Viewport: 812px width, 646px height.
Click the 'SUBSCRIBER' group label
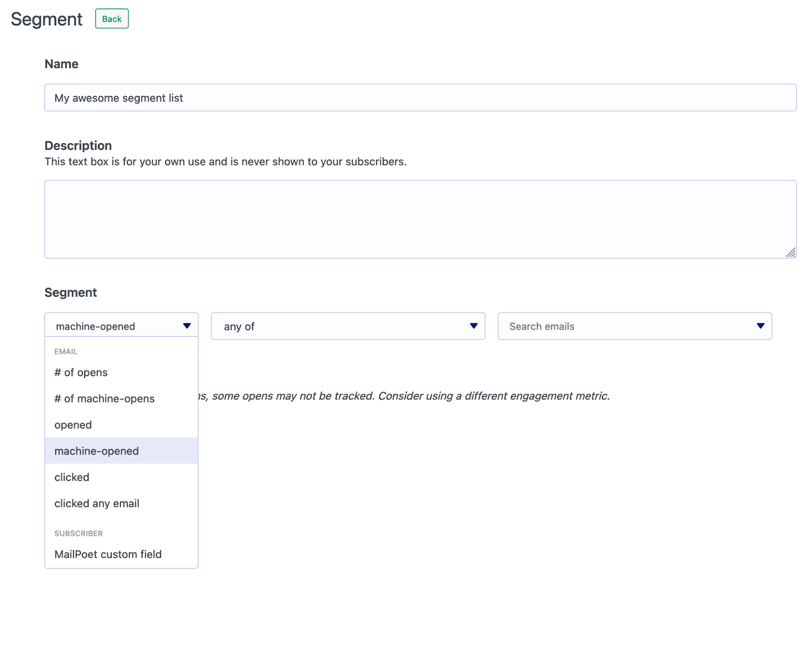[79, 533]
